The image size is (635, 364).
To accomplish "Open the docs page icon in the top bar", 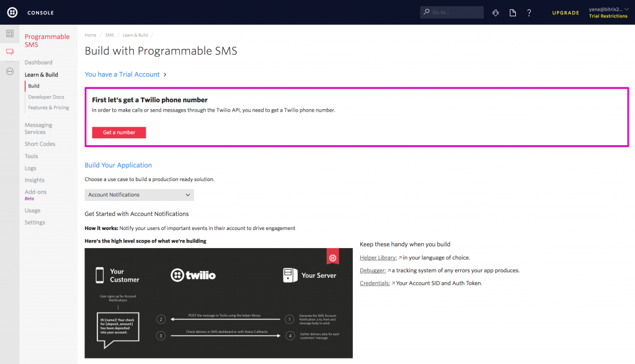I will [513, 13].
